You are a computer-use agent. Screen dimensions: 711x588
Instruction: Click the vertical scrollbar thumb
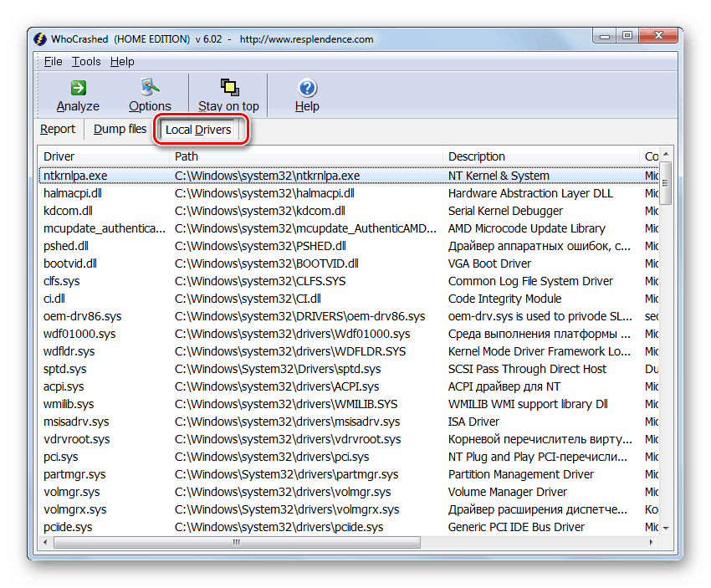[x=666, y=182]
